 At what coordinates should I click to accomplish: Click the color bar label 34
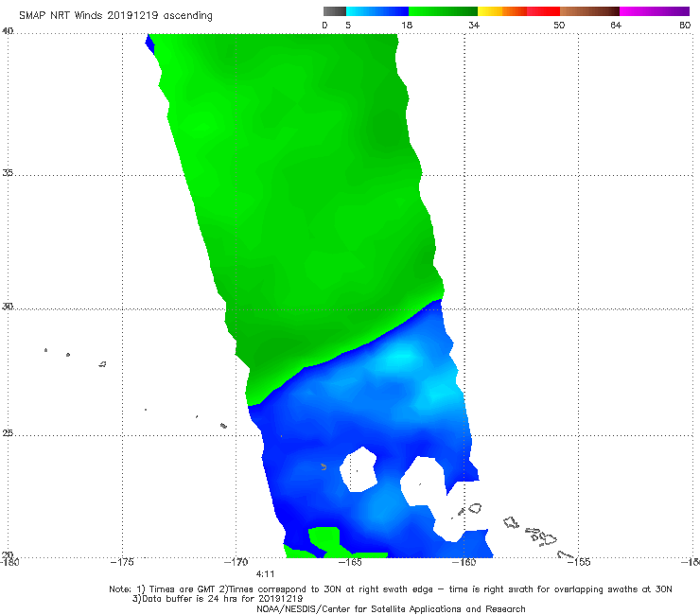(474, 25)
